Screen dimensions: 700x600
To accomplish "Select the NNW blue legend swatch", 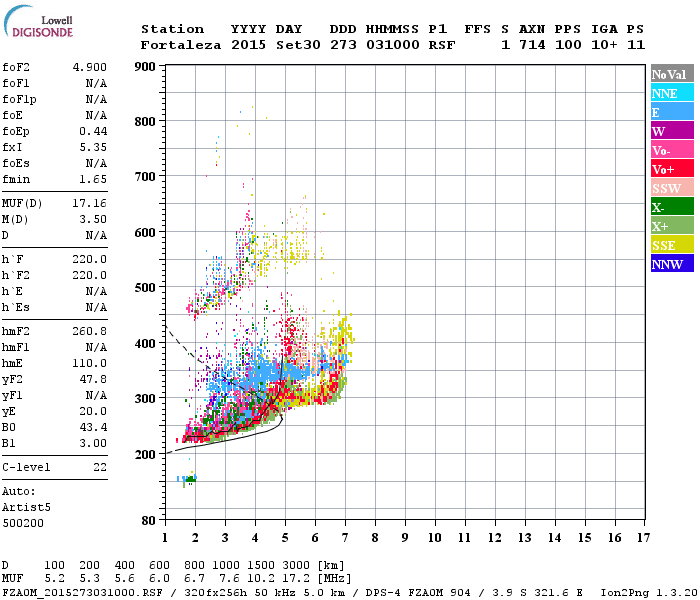I will click(x=671, y=264).
